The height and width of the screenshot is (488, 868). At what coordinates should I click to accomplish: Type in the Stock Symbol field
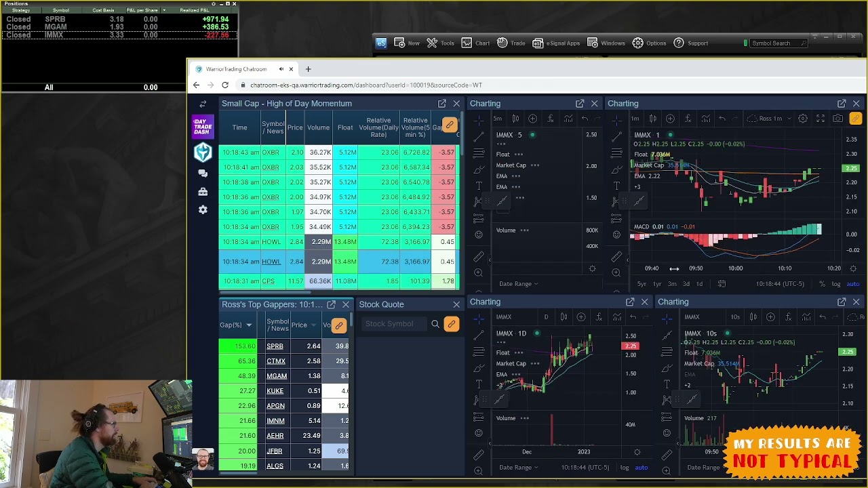tap(395, 324)
